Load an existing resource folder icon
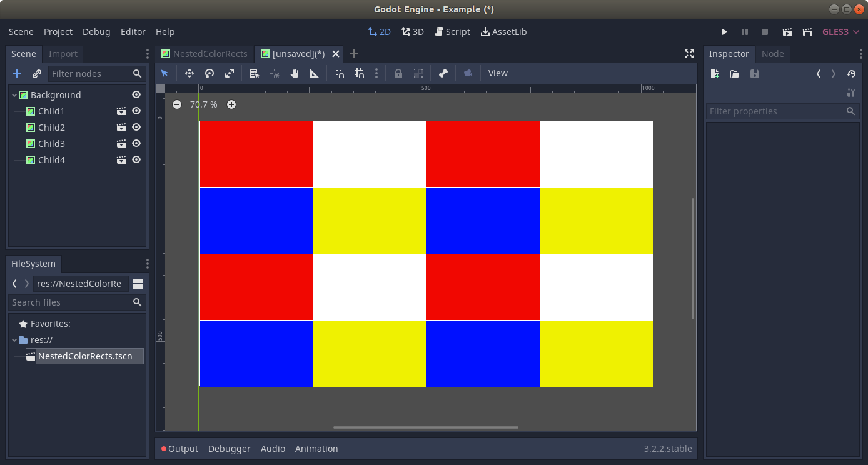 tap(735, 74)
